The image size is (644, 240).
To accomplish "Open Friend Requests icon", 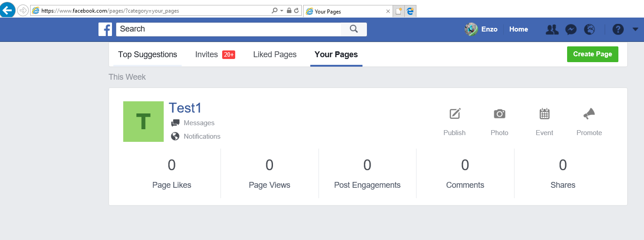I will (x=552, y=30).
